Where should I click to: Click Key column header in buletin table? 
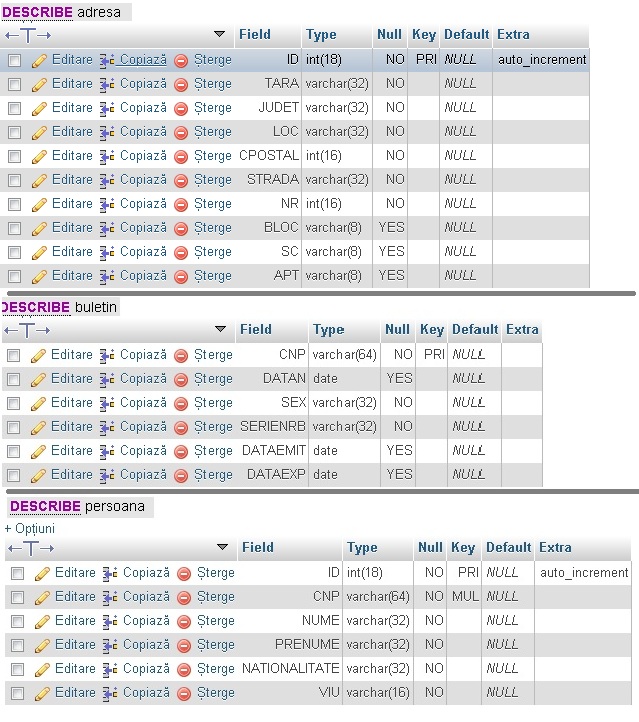(432, 330)
